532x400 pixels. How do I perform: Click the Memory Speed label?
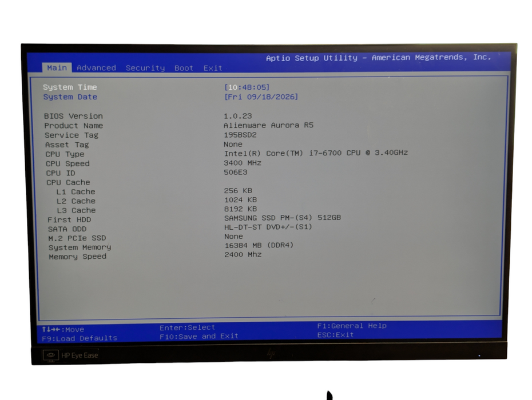point(78,257)
